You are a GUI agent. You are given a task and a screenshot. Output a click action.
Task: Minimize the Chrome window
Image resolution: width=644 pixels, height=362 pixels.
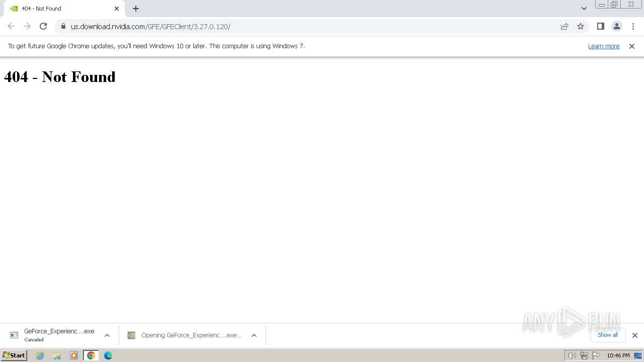click(x=602, y=4)
